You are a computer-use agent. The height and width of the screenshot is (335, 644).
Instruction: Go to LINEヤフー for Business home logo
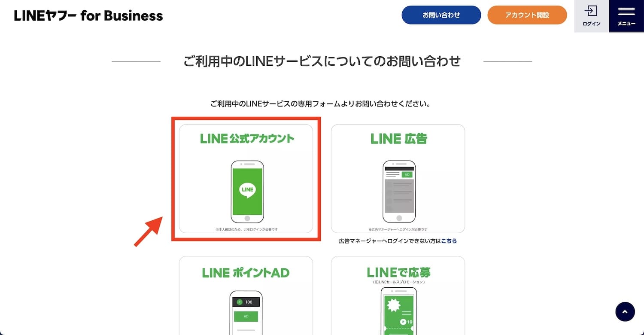coord(88,16)
